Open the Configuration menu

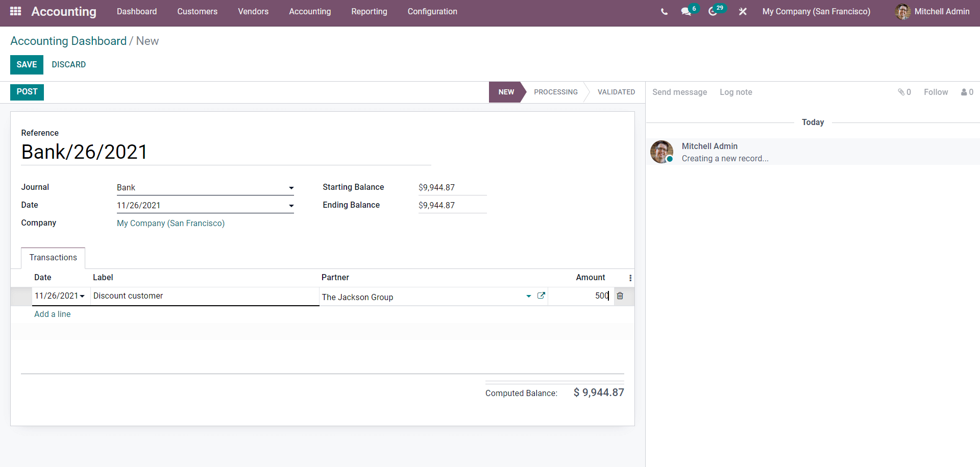click(432, 11)
